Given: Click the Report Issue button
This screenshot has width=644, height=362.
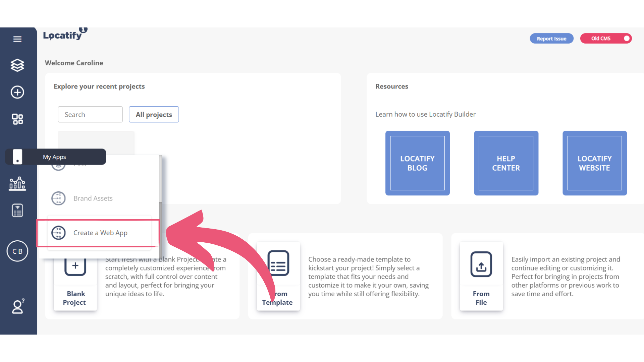Looking at the screenshot, I should click(551, 39).
